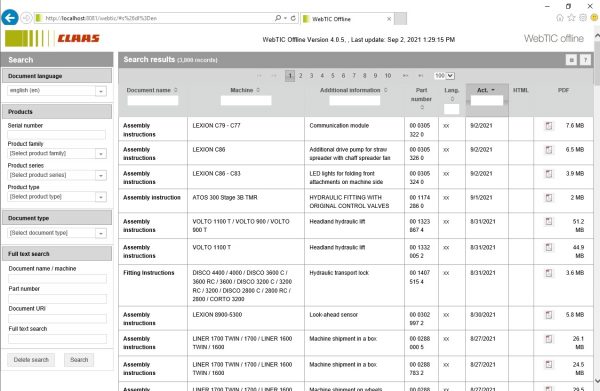The image size is (600, 391).
Task: Open browser tools gear icon
Action: click(583, 18)
